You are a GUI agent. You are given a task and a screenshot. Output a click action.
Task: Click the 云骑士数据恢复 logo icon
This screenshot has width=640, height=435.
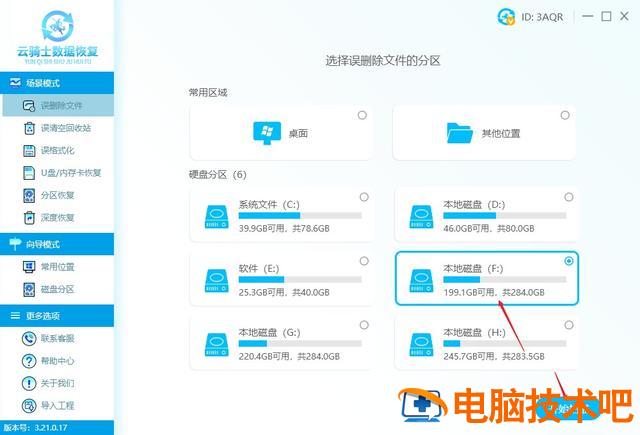pos(58,27)
